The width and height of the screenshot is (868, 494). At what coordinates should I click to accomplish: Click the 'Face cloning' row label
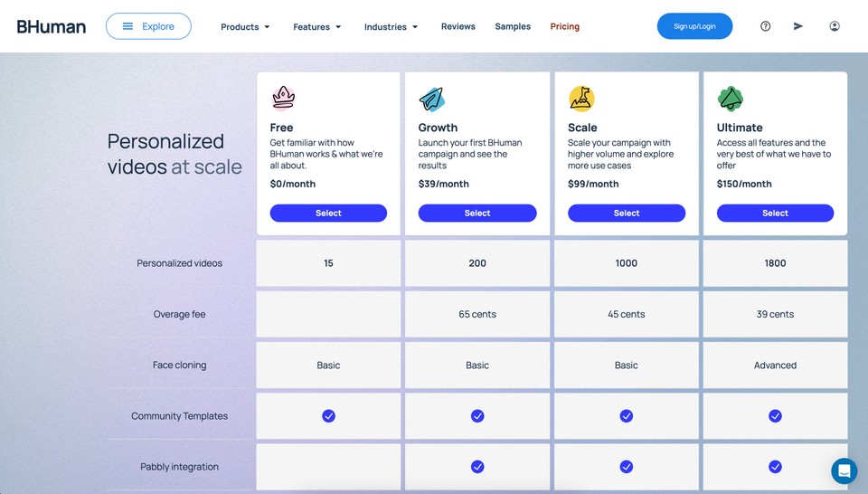[179, 365]
